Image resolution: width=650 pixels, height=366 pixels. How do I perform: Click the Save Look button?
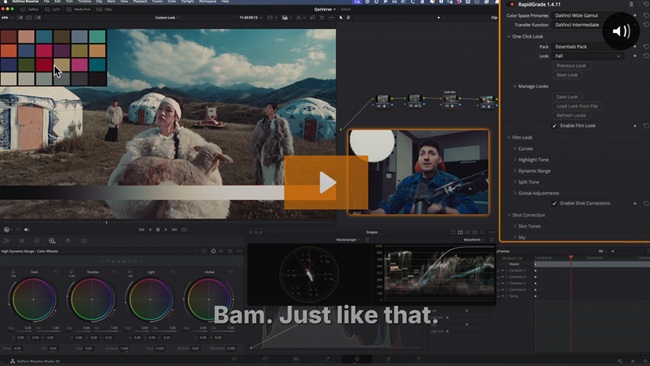point(567,97)
